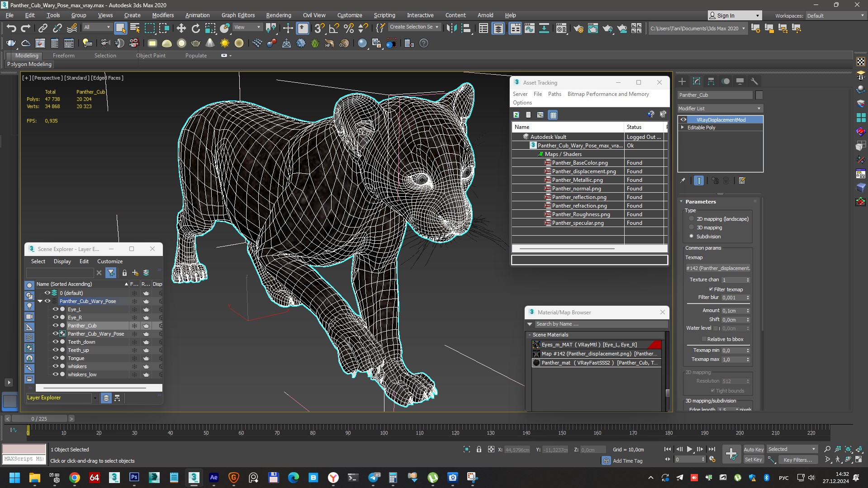Image resolution: width=868 pixels, height=488 pixels.
Task: Click Refresh icon in Asset Tracking
Action: pos(516,115)
